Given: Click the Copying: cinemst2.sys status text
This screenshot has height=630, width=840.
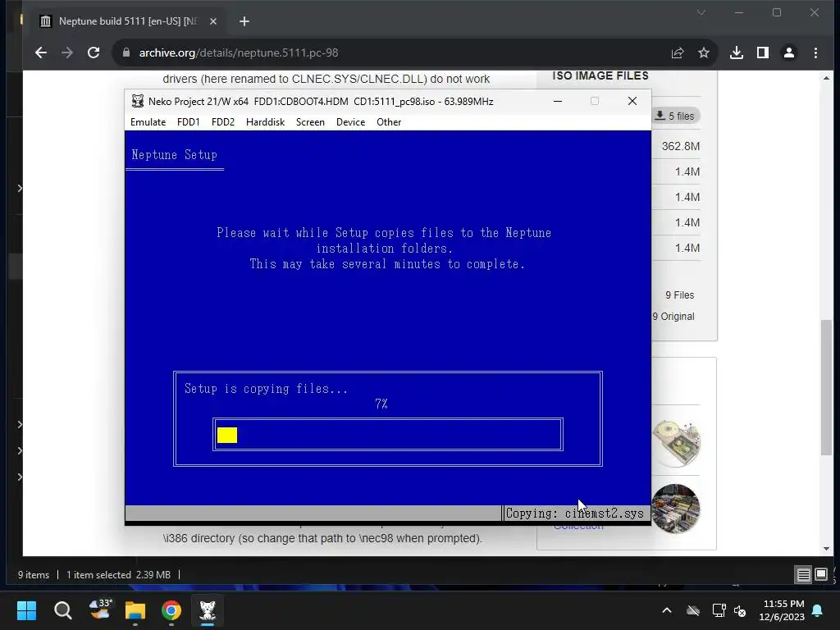Looking at the screenshot, I should click(574, 514).
